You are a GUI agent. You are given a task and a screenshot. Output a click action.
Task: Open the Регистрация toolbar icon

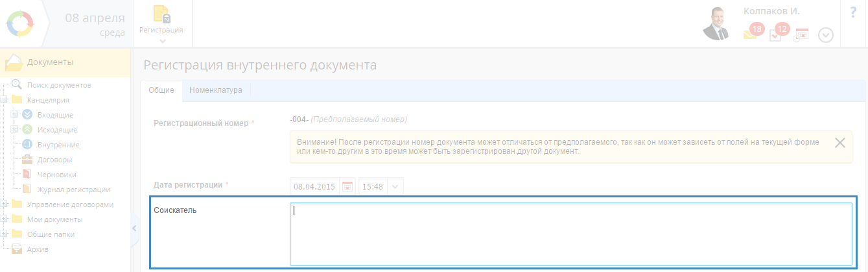tap(161, 14)
